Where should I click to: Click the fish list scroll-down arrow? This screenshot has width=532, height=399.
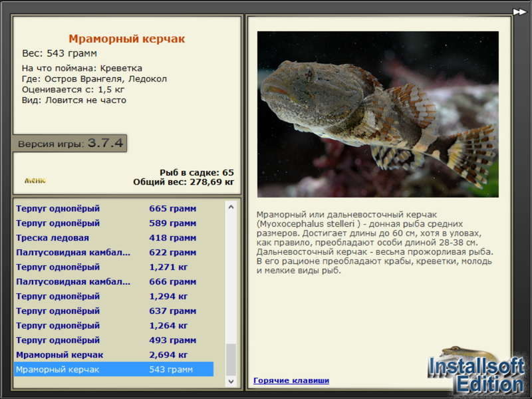coord(231,381)
